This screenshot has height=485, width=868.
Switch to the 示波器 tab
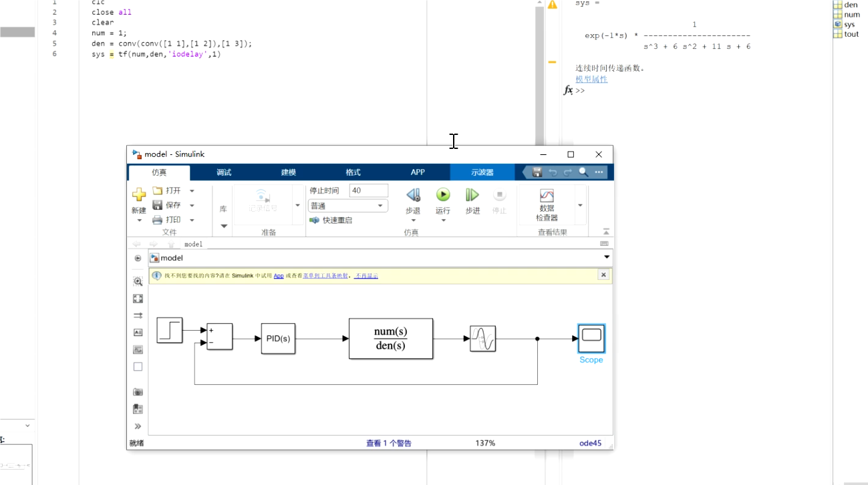482,172
